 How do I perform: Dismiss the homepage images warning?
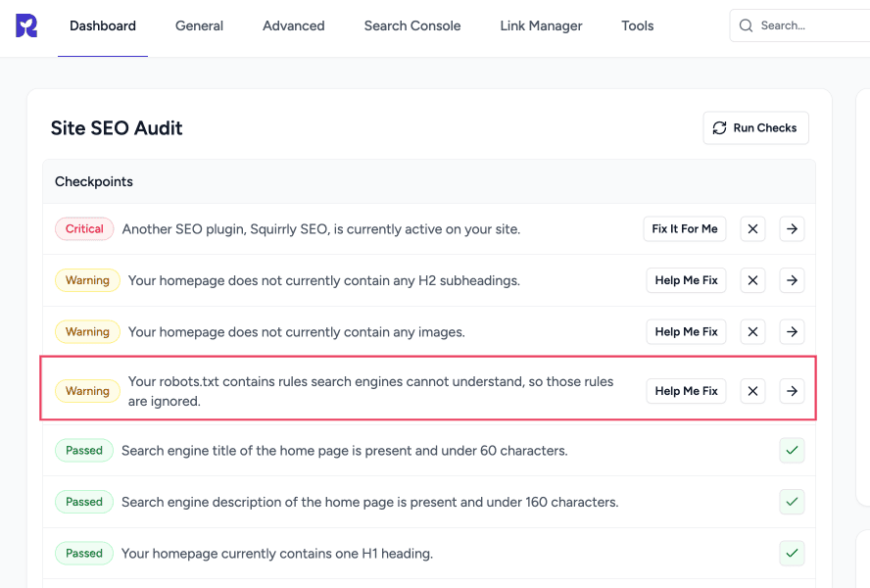coord(752,331)
